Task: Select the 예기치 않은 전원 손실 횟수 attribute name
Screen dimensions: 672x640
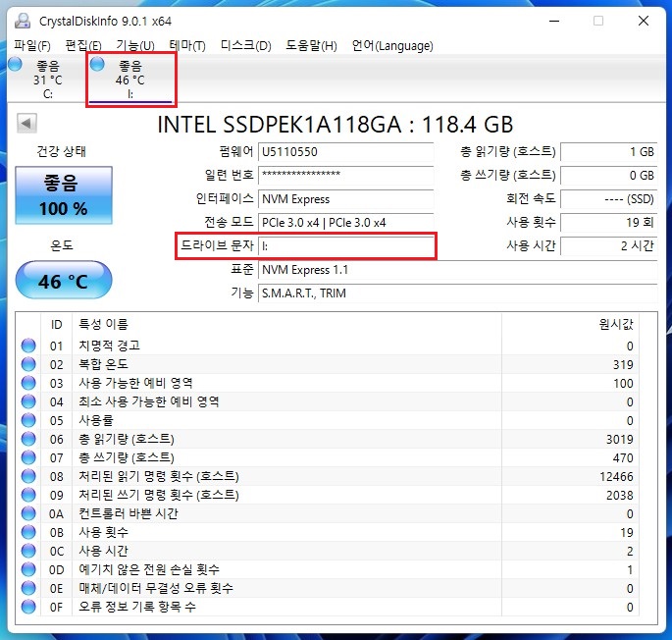Action: 149,569
